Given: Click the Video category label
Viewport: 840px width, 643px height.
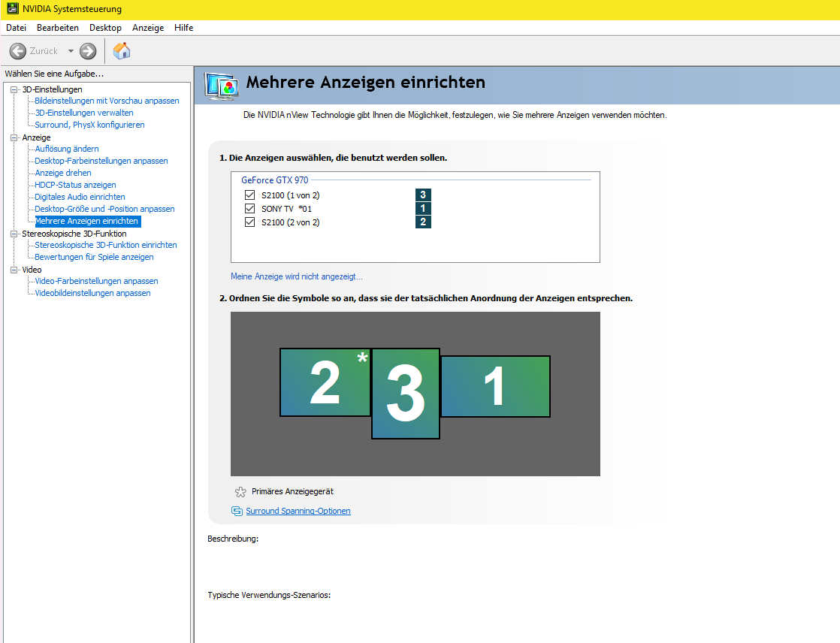Looking at the screenshot, I should click(32, 270).
